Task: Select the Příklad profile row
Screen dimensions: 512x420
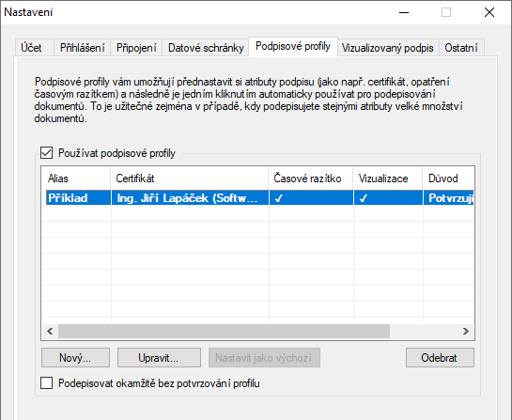Action: (x=259, y=198)
